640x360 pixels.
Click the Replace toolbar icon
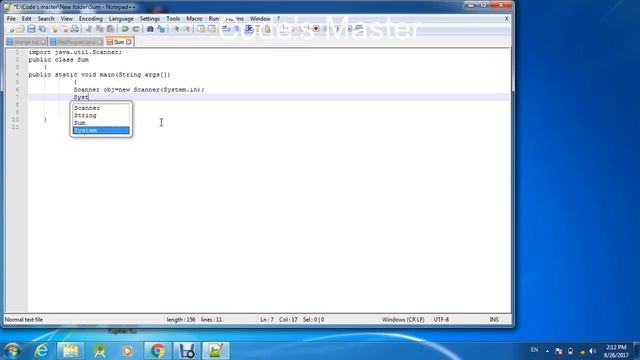[161, 29]
